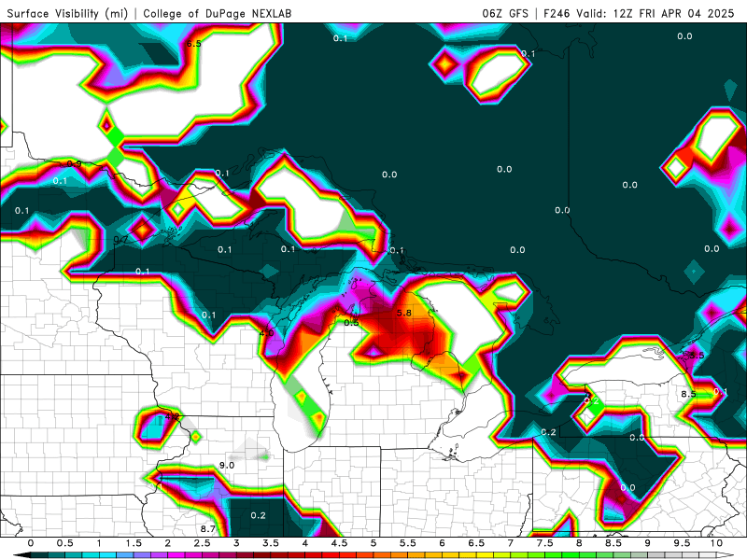Screen dimensions: 747x560
Task: Click the "7" tick label on the color scale
Action: click(x=510, y=543)
